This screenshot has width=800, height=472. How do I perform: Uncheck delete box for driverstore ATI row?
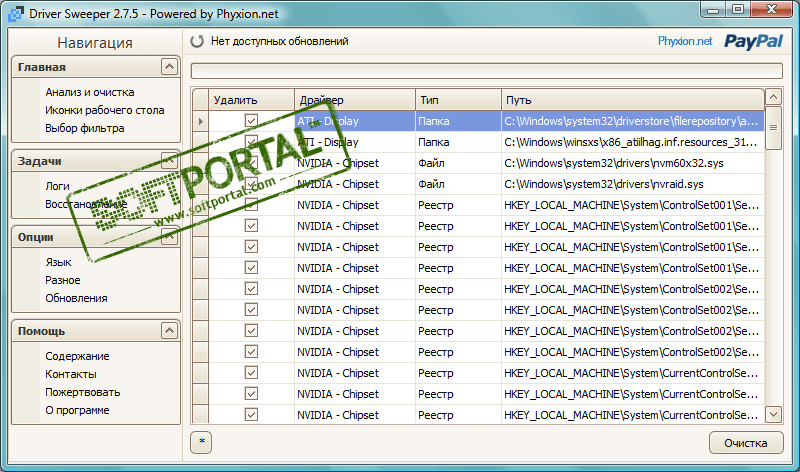[251, 121]
